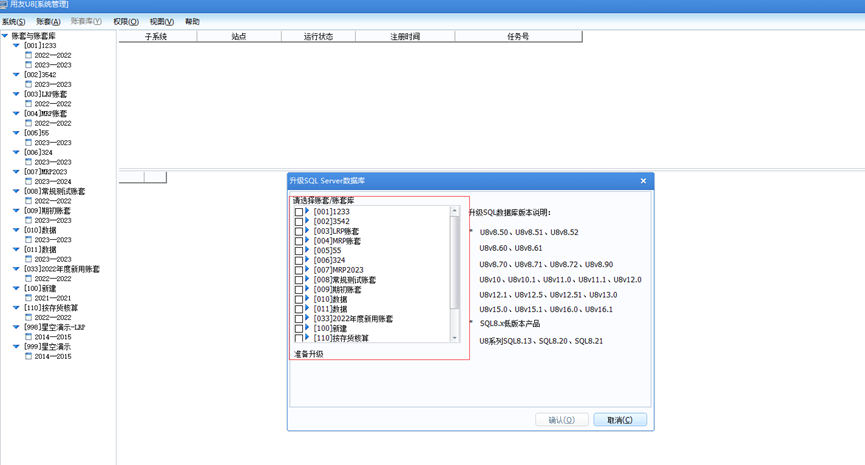865x465 pixels.
Task: Click the 运行状态 column header
Action: click(x=318, y=36)
